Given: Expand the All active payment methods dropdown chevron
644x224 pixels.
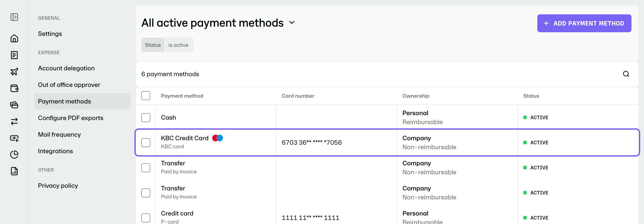Looking at the screenshot, I should pyautogui.click(x=292, y=23).
